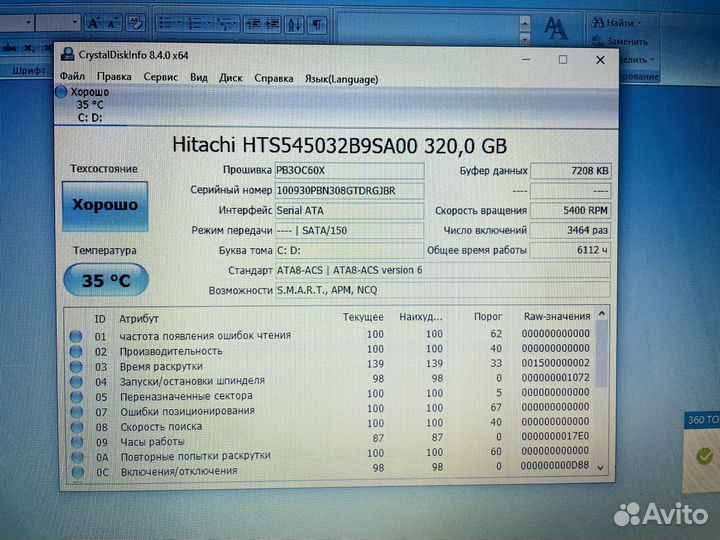
Task: Click the status icon for attribute 08
Action: click(77, 427)
